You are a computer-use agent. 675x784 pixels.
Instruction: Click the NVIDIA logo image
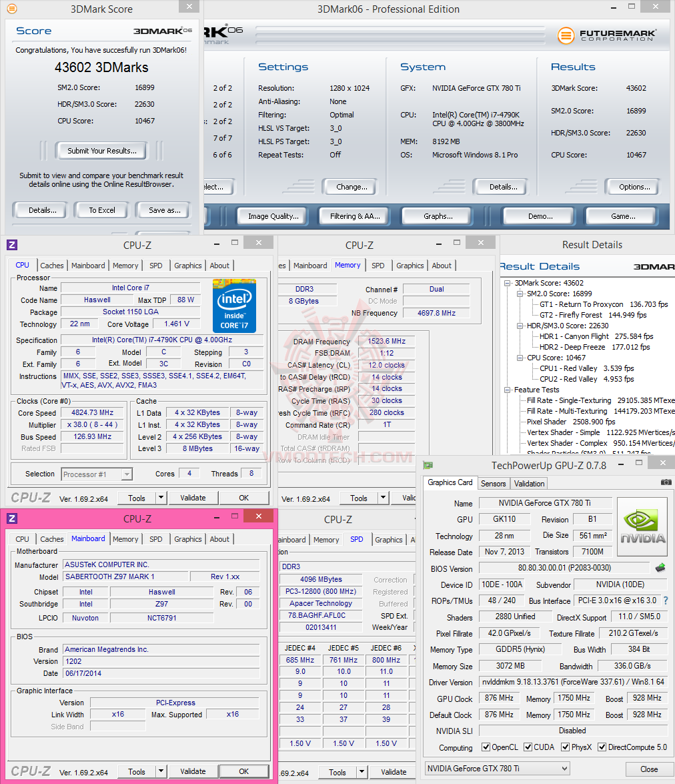pyautogui.click(x=642, y=526)
